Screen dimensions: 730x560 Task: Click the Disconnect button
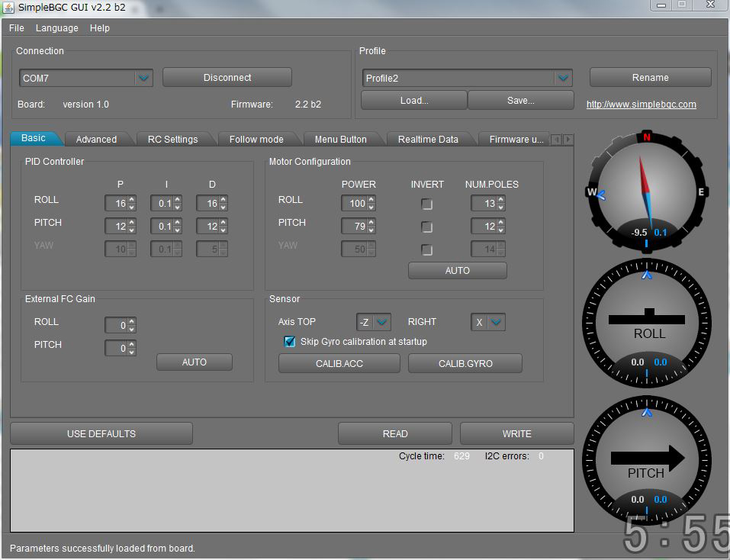[227, 77]
